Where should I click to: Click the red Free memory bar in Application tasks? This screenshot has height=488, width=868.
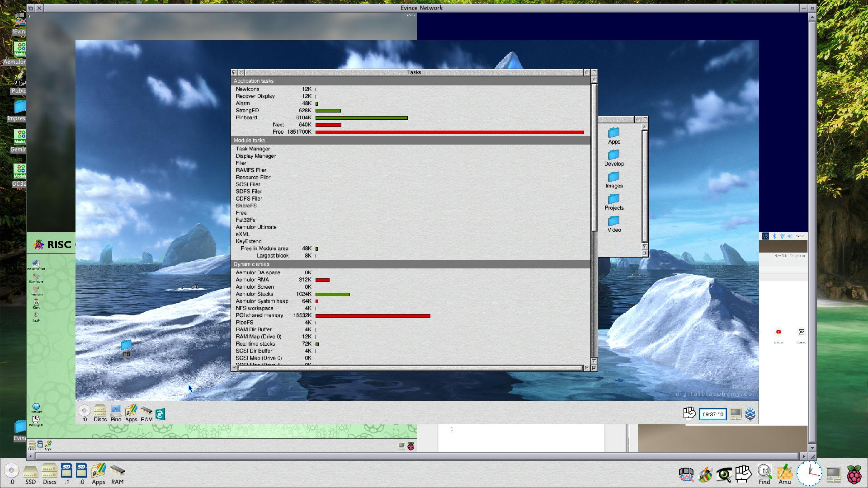click(x=449, y=132)
